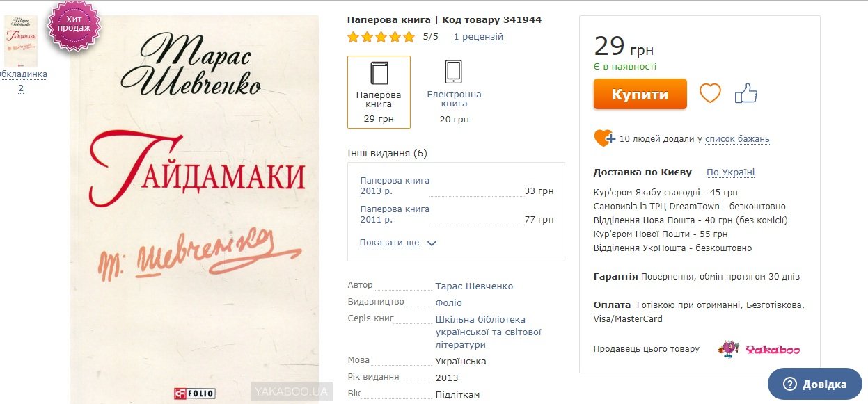Open the 2013 р. paper edition link
The image size is (868, 404).
tap(395, 186)
